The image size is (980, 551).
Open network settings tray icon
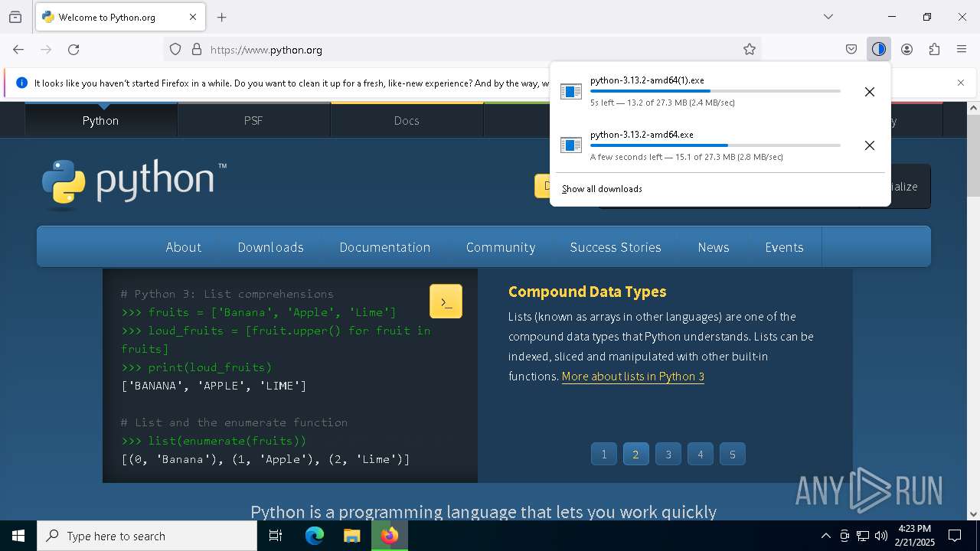tap(863, 536)
